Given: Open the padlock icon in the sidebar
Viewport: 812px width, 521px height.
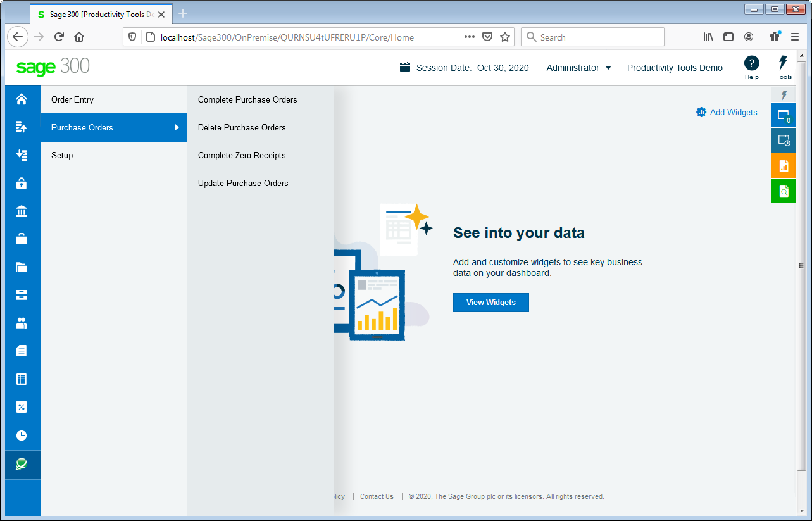Looking at the screenshot, I should click(22, 183).
